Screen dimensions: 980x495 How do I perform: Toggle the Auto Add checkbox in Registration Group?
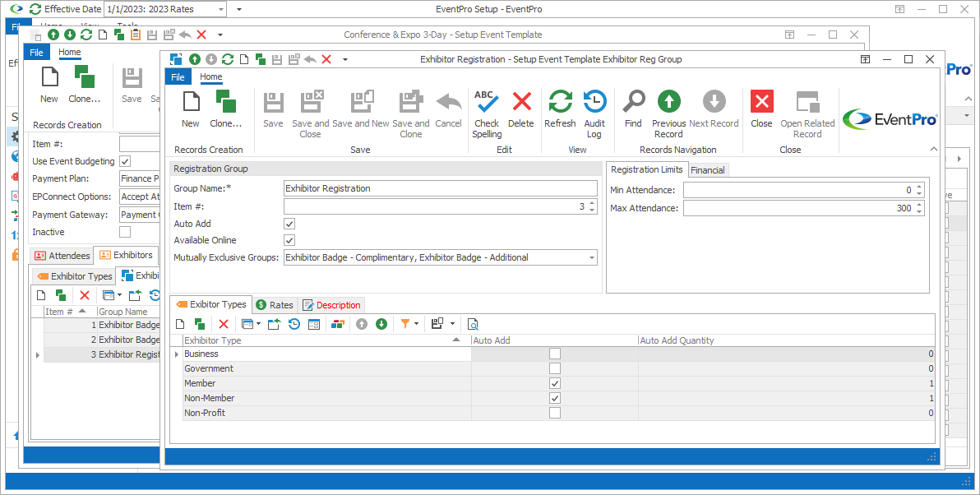(289, 224)
